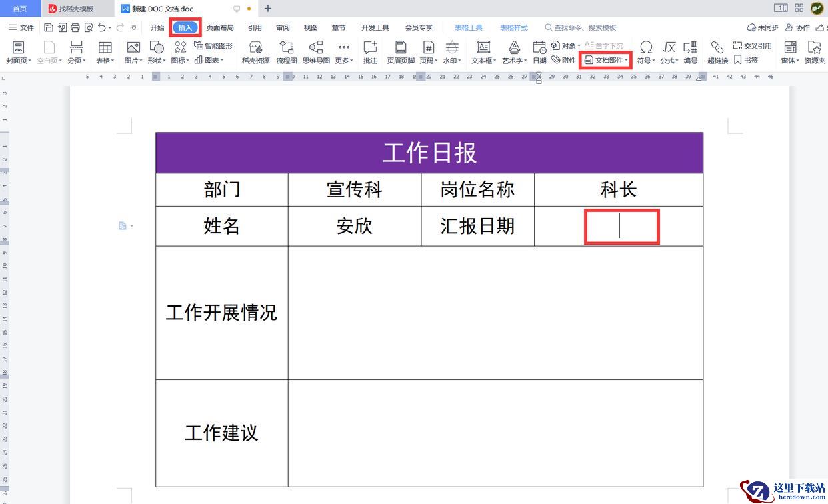The height and width of the screenshot is (504, 828).
Task: Open the customize quick access toolbar arrow
Action: coord(134,27)
